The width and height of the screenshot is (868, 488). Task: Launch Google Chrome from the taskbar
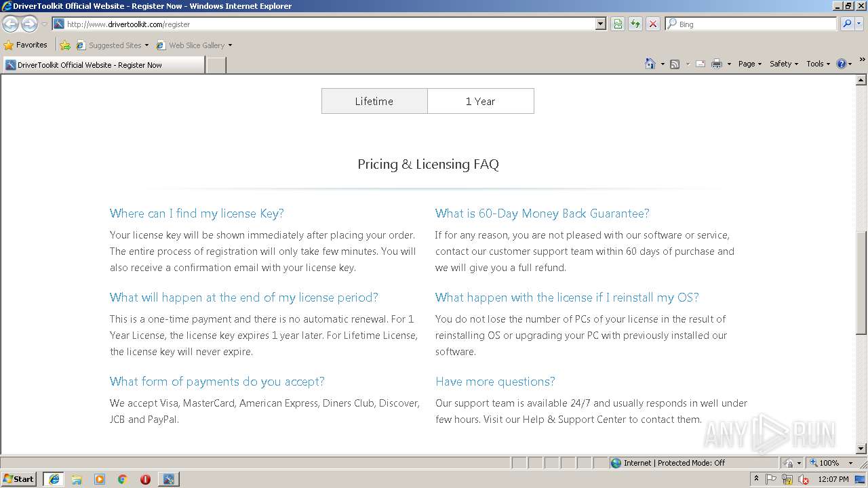pyautogui.click(x=123, y=479)
